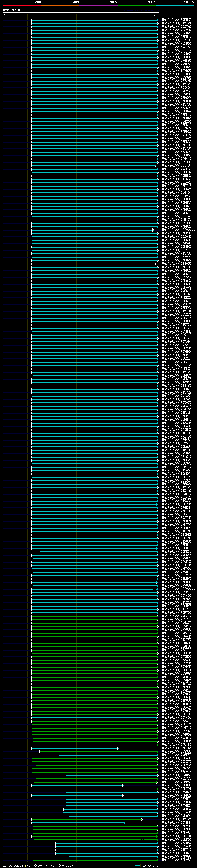Screen dimensions: 197x868
Task: Click hit label UniRef100_Q9XFX6
Action: (176, 304)
